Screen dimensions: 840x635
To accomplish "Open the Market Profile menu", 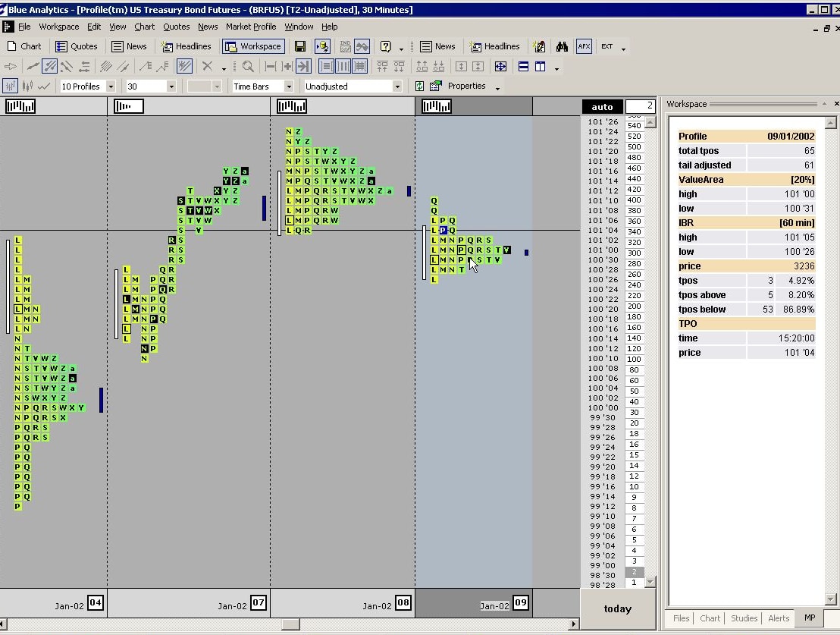I will 251,27.
